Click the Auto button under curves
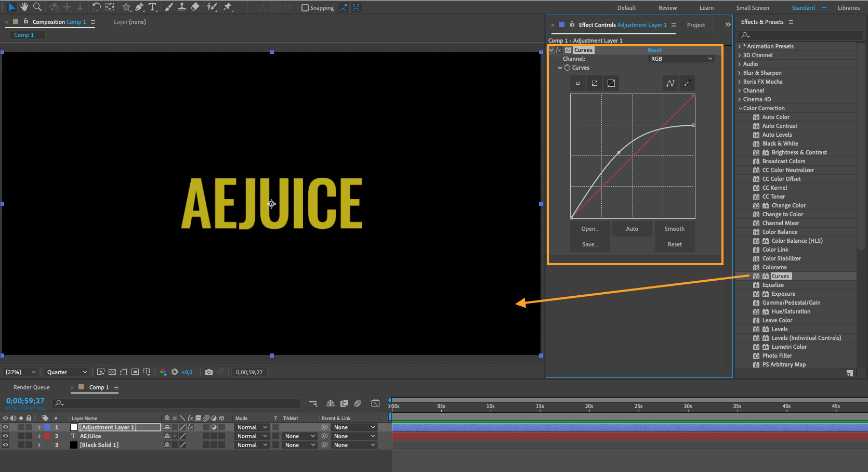868x472 pixels. [x=632, y=229]
